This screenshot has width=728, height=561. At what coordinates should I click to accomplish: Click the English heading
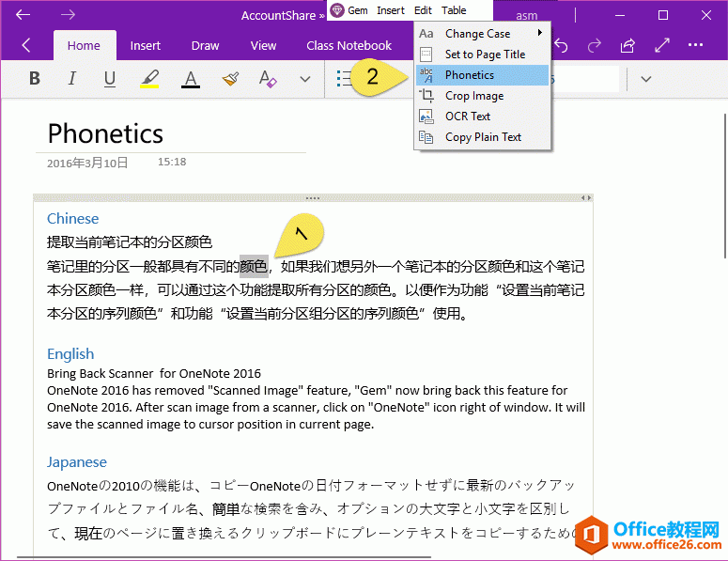tap(70, 354)
